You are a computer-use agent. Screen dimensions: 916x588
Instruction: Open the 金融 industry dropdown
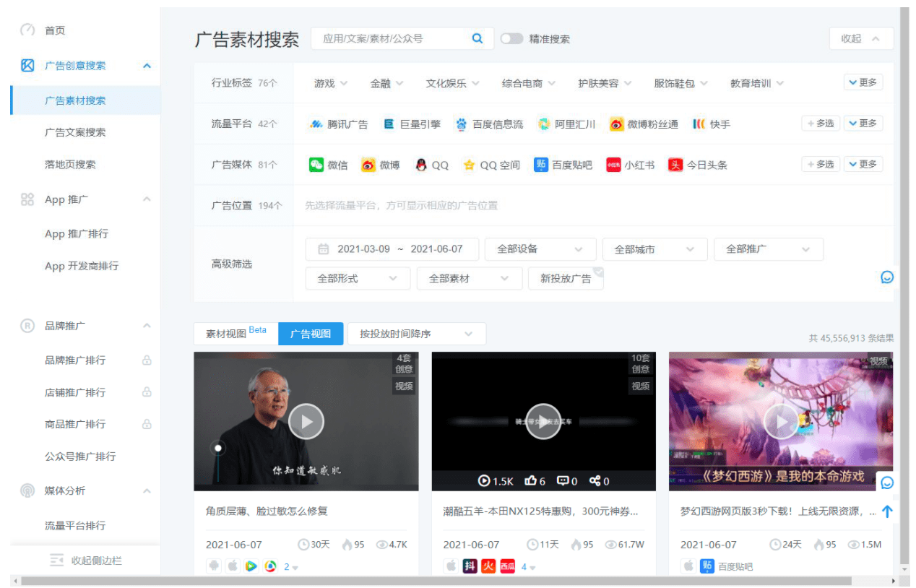386,83
